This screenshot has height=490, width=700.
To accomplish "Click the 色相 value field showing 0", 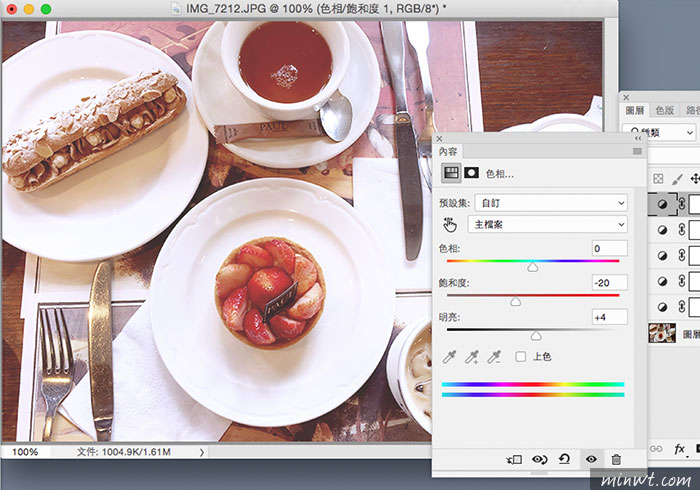I will (x=609, y=248).
